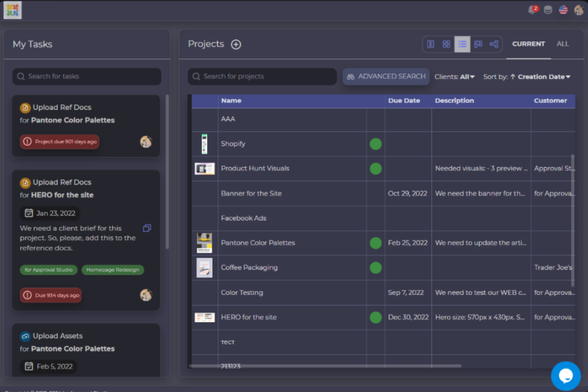Screen dimensions: 588x392
Task: Switch to the grid view icon
Action: point(447,44)
